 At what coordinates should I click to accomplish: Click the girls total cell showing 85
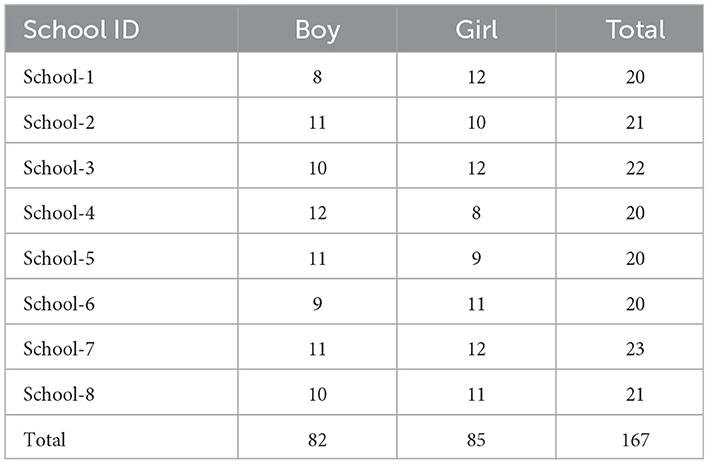[476, 438]
